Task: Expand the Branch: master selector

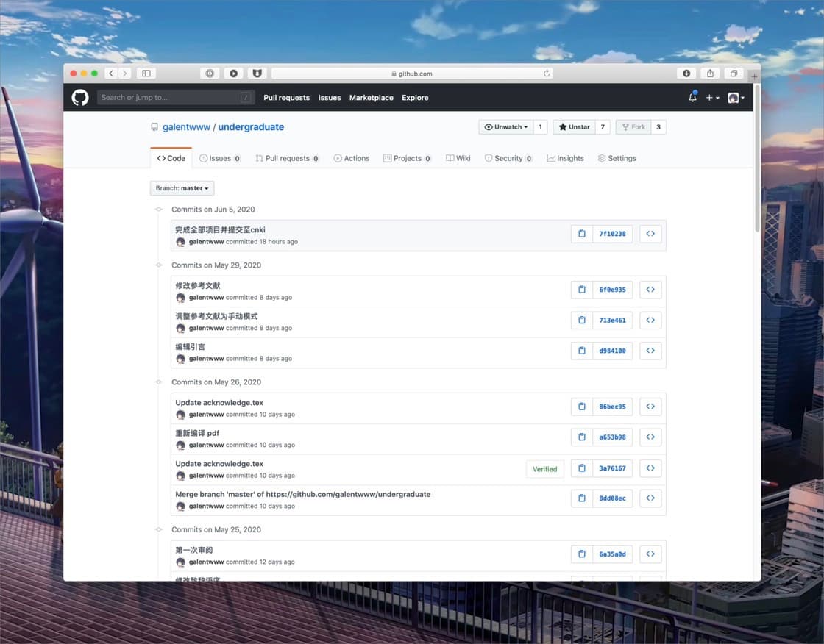Action: point(182,188)
